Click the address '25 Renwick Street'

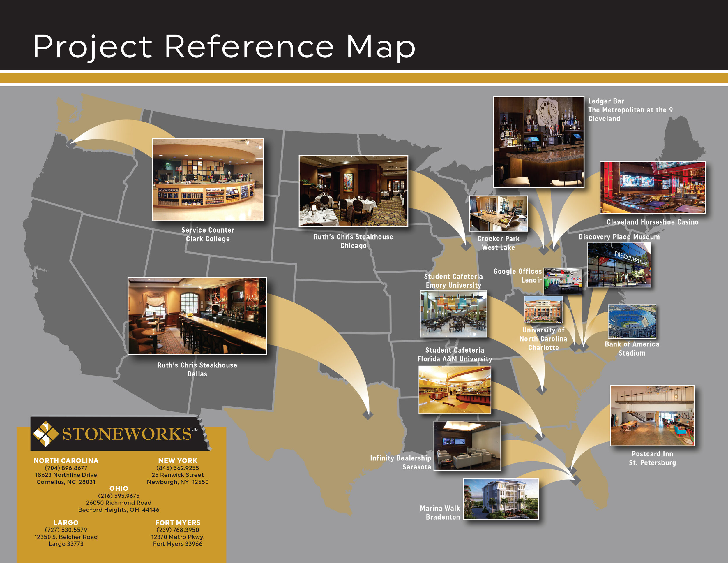click(178, 475)
